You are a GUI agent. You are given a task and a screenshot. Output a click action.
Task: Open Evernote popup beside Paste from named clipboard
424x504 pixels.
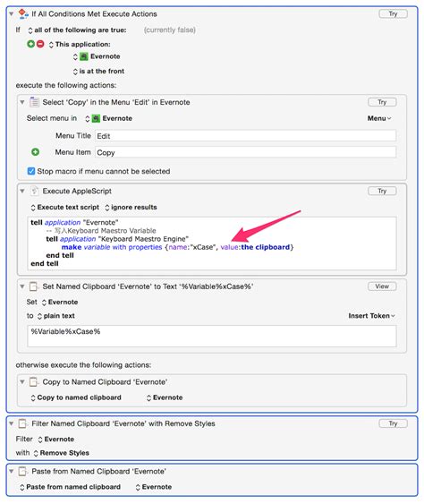pyautogui.click(x=154, y=487)
